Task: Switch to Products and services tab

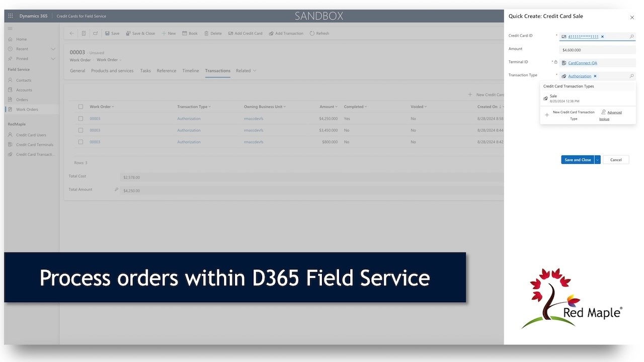Action: click(112, 71)
